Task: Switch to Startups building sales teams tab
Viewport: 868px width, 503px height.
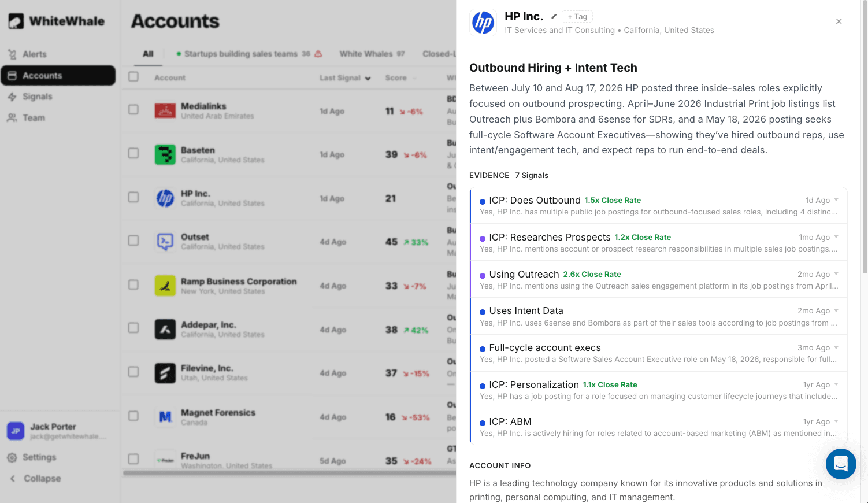Action: 240,54
